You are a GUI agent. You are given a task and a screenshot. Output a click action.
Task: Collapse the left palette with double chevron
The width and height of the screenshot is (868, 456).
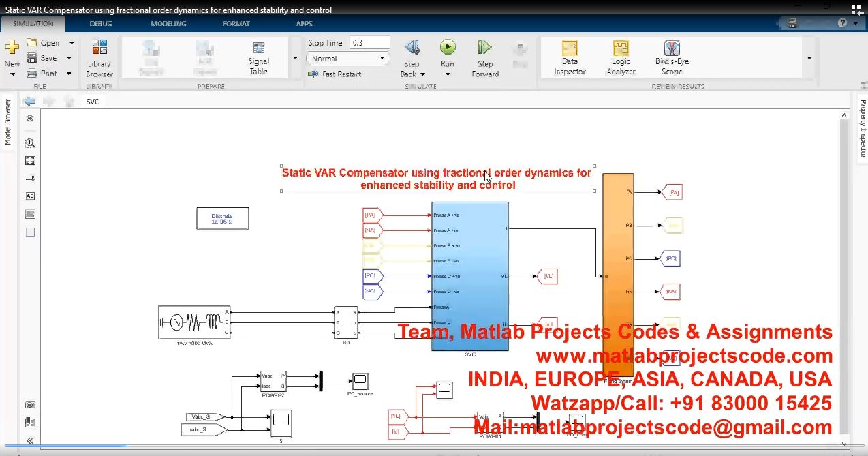pos(30,440)
